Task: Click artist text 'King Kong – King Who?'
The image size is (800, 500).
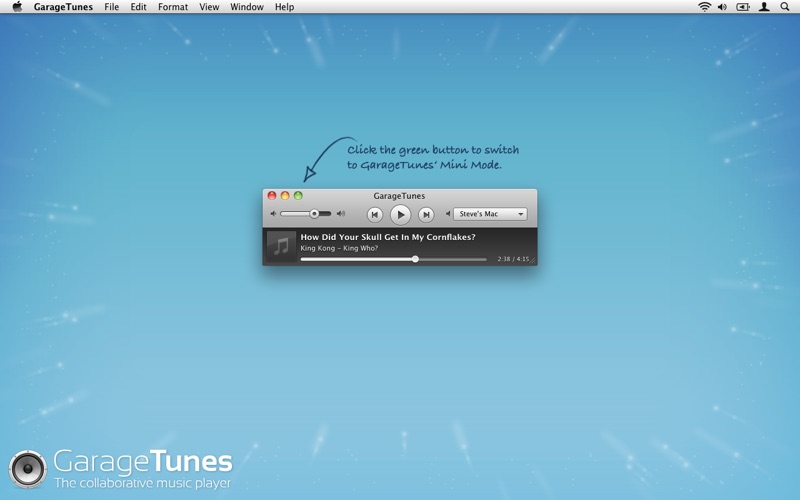Action: tap(339, 248)
